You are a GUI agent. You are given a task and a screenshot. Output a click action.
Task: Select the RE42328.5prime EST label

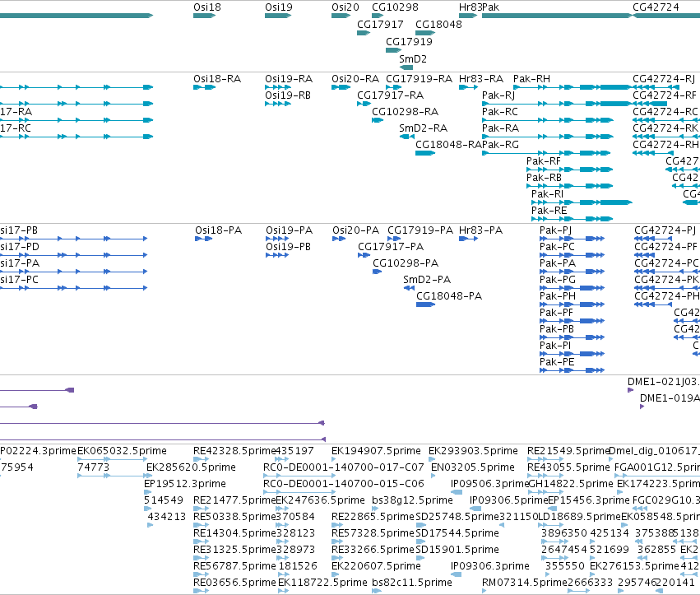[x=234, y=451]
